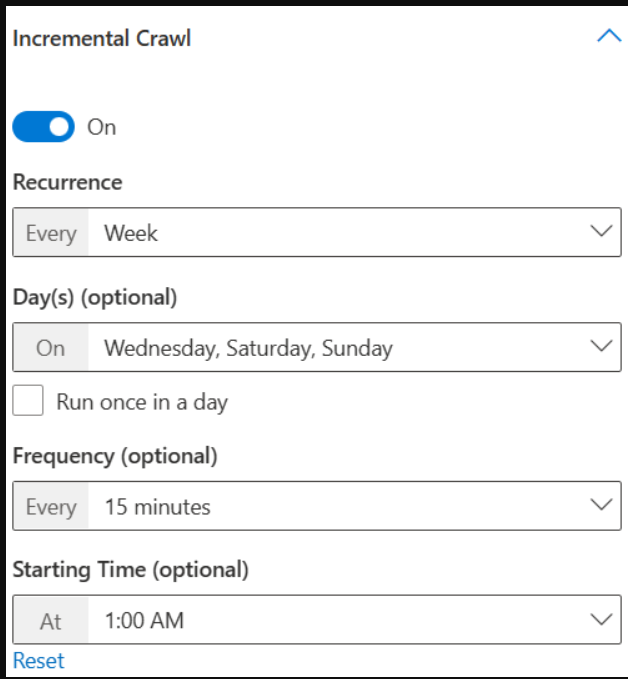This screenshot has height=679, width=628.
Task: Click the Run once in a day label
Action: point(142,402)
